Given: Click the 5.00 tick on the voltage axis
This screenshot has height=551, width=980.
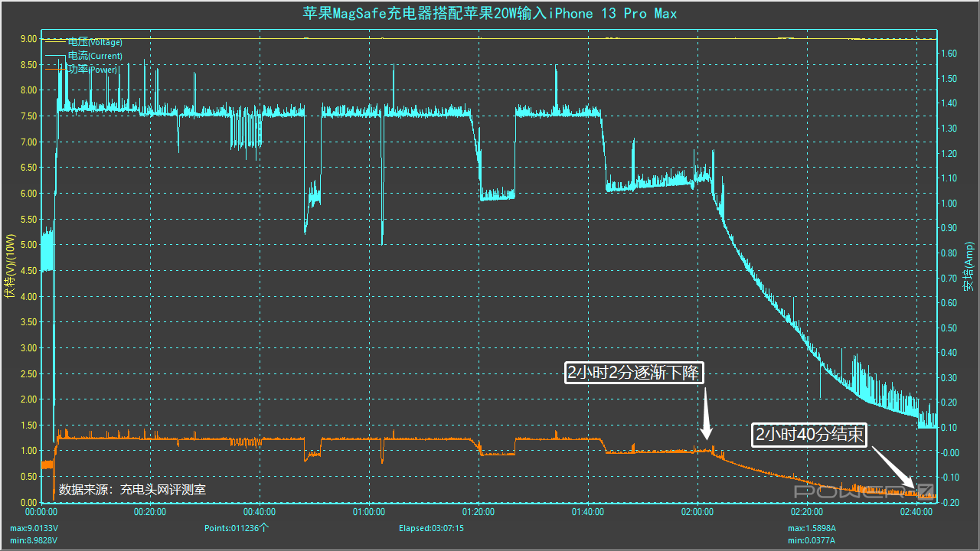Looking at the screenshot, I should tap(28, 245).
